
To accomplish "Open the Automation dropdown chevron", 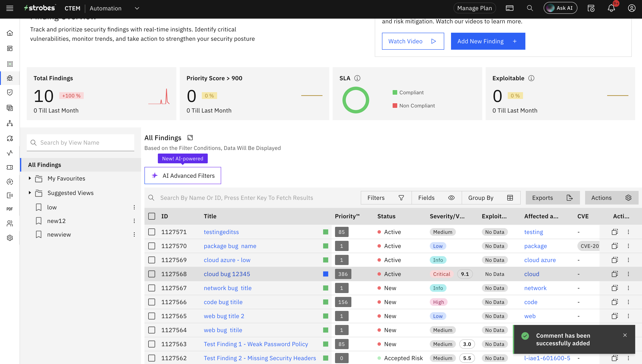I will [x=137, y=8].
